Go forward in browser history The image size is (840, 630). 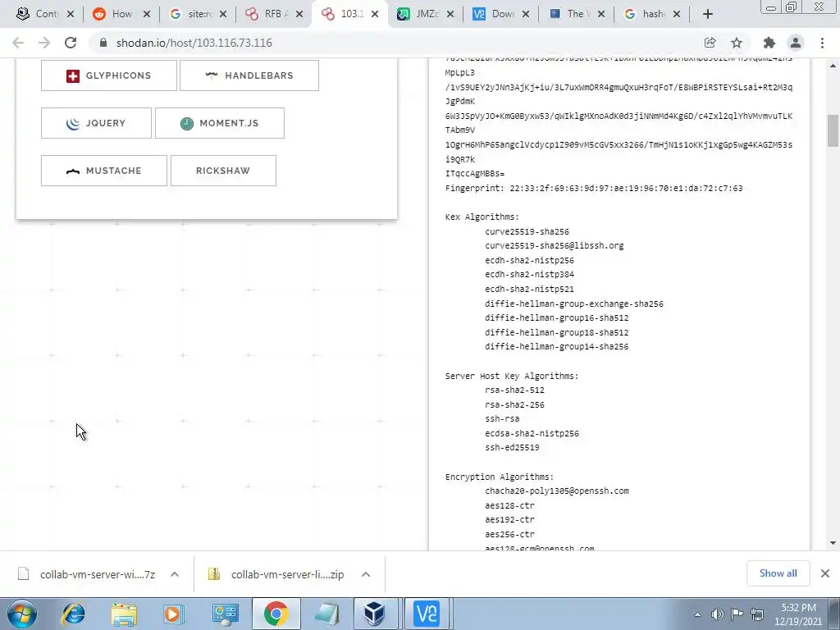point(44,43)
